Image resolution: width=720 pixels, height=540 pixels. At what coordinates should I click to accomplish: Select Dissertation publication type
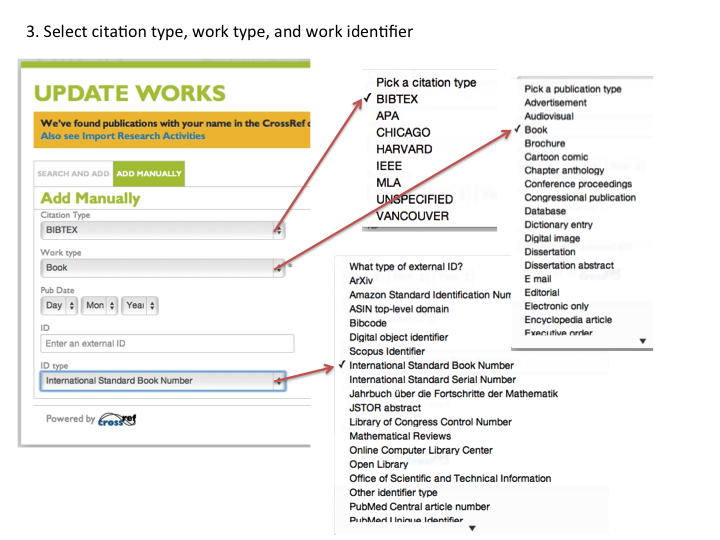click(550, 252)
